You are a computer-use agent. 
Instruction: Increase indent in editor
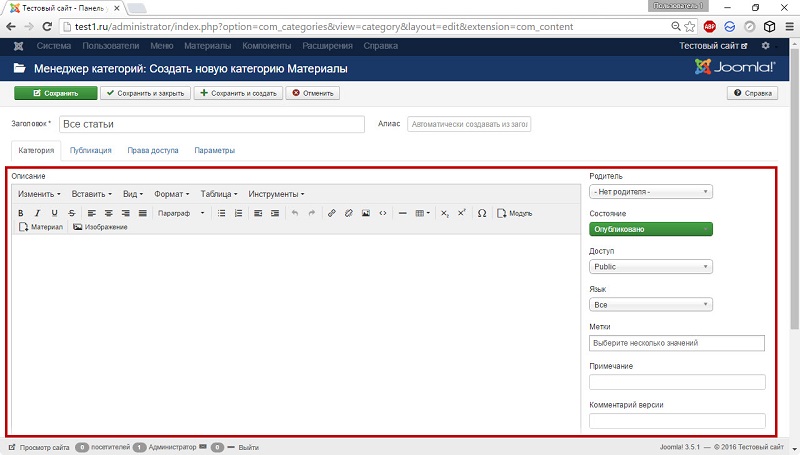point(275,213)
